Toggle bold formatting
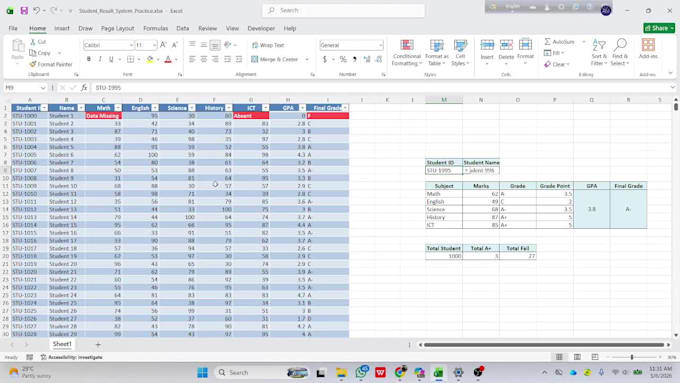This screenshot has width=680, height=383. point(88,59)
